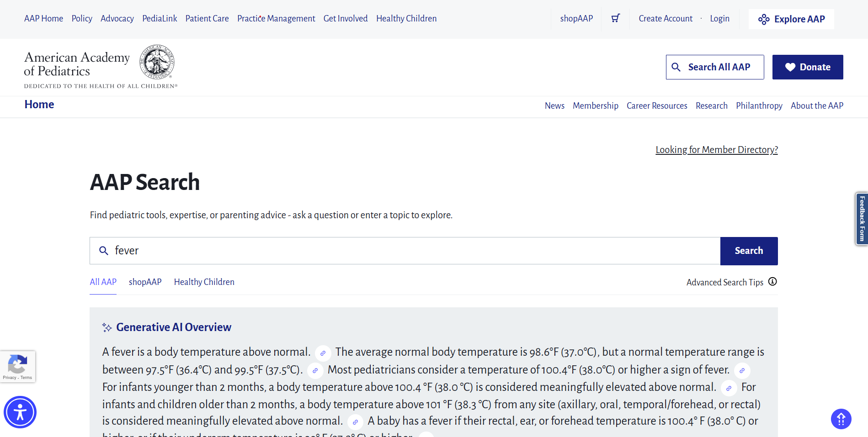Open the Practice Management menu
Screen dimensions: 868x437
coord(276,18)
